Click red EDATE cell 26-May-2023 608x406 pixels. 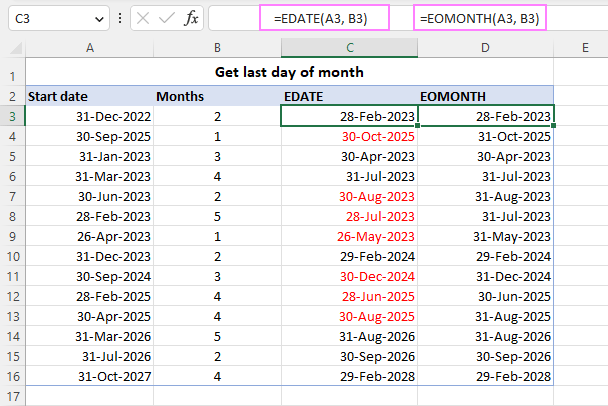click(349, 236)
